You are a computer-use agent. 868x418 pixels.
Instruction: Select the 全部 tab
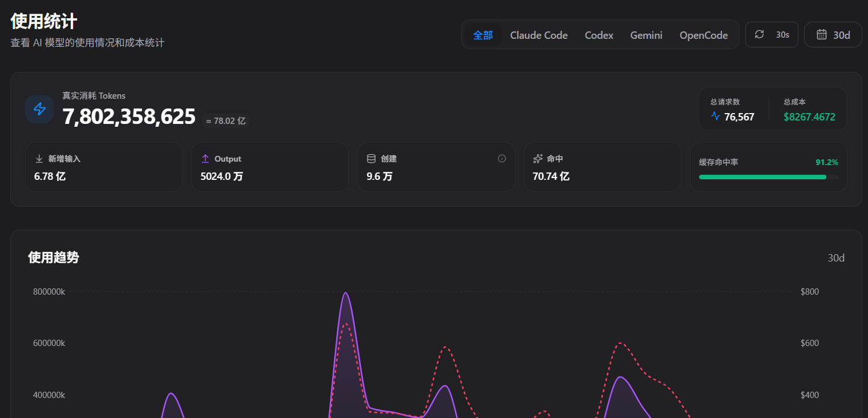point(483,35)
